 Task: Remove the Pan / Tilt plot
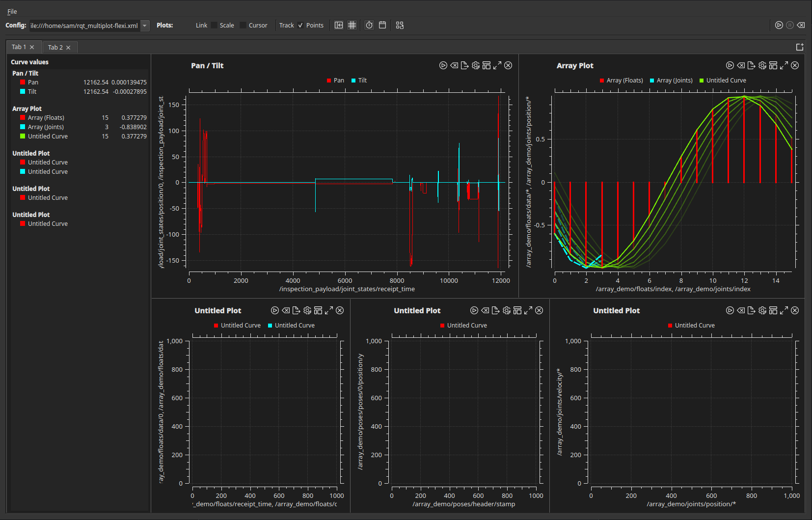point(508,65)
